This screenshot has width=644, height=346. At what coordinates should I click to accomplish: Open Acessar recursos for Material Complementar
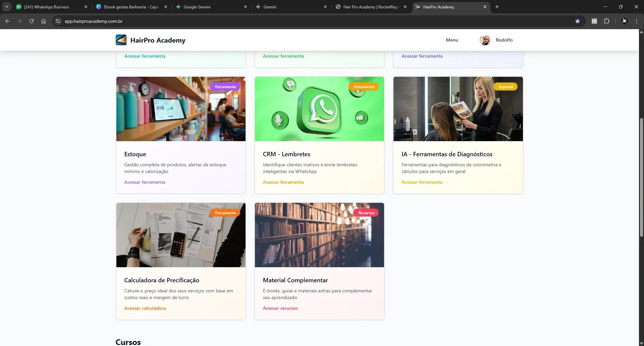(x=280, y=308)
